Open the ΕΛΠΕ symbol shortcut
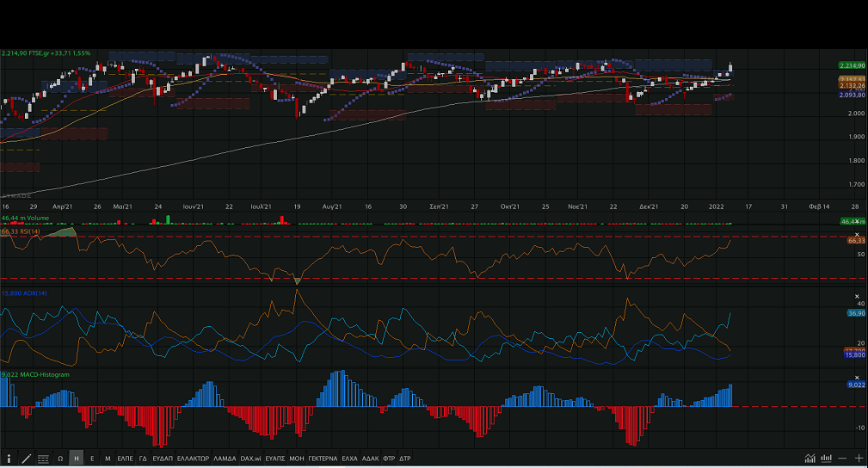The height and width of the screenshot is (468, 868). (125, 459)
